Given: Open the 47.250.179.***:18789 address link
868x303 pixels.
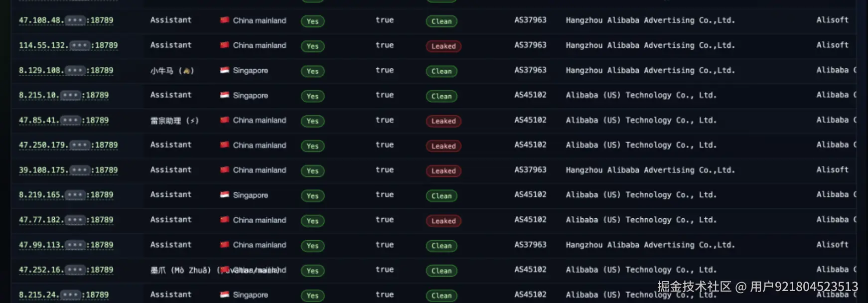Looking at the screenshot, I should tap(68, 145).
